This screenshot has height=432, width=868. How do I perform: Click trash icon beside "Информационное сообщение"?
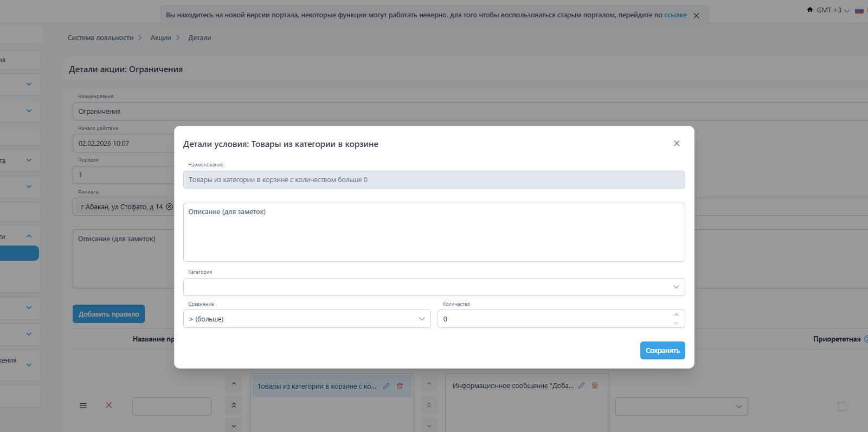pyautogui.click(x=595, y=386)
